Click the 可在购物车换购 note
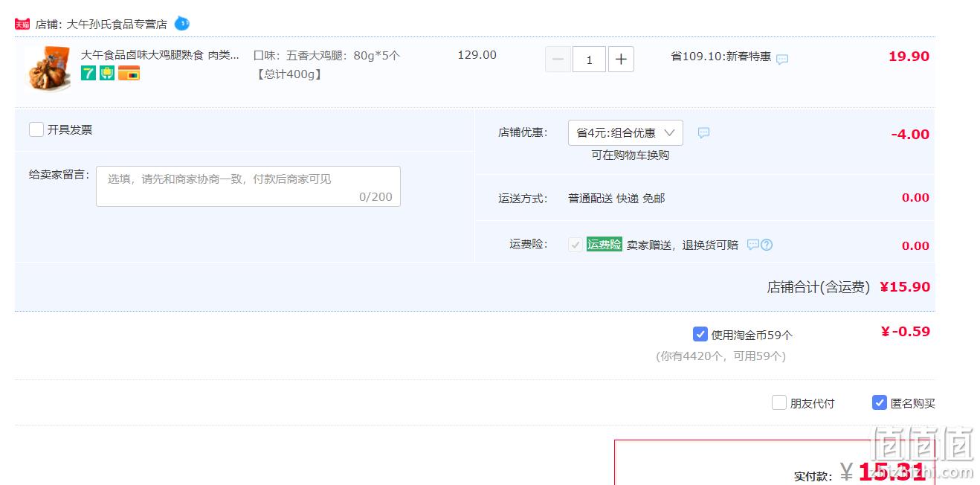This screenshot has height=485, width=980. [x=630, y=155]
